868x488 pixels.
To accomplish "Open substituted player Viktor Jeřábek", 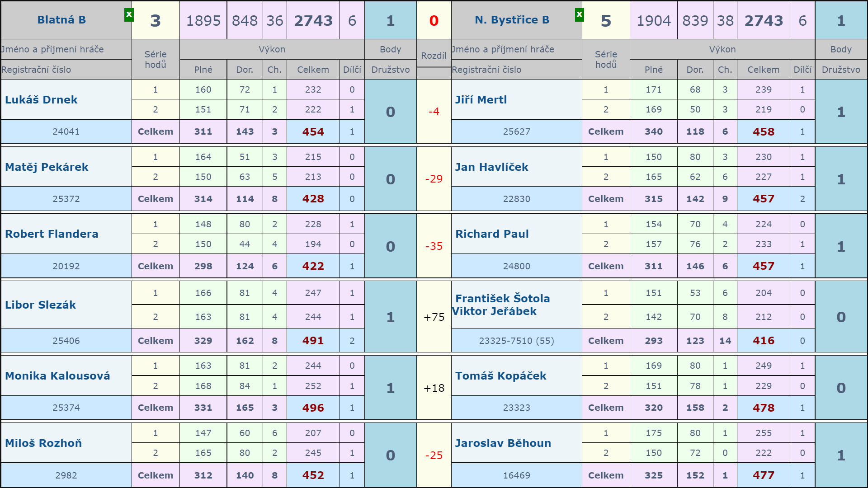I will click(494, 311).
